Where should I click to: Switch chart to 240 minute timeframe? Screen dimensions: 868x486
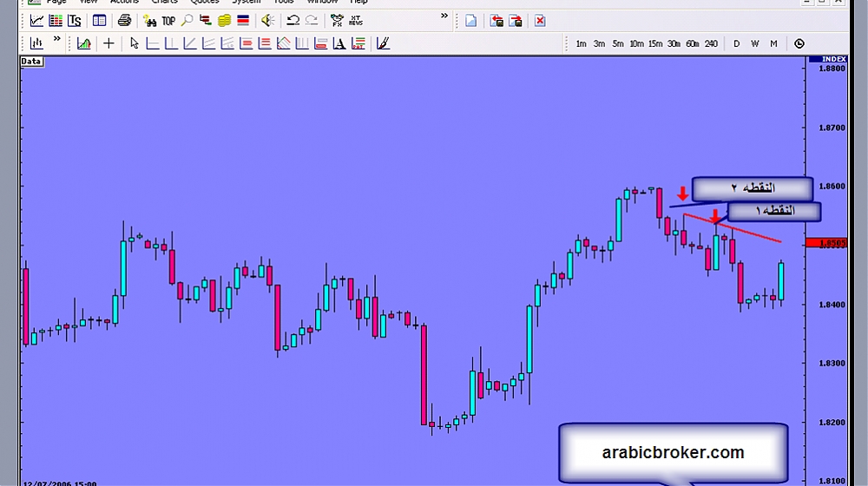[x=712, y=43]
